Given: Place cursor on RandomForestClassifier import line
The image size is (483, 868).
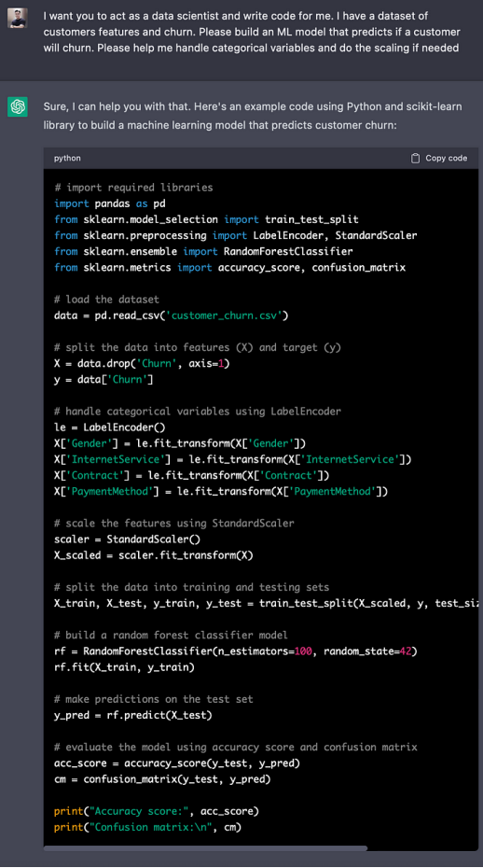Looking at the screenshot, I should 203,251.
